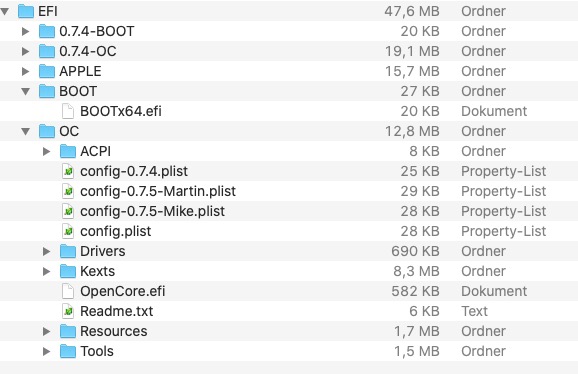Select the APPLE folder name

pos(80,71)
